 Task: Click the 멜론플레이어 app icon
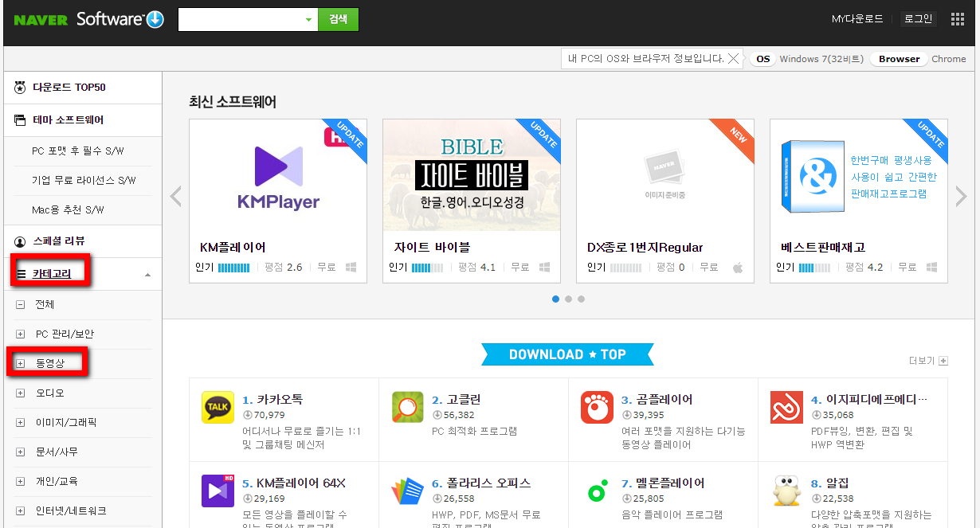point(597,491)
